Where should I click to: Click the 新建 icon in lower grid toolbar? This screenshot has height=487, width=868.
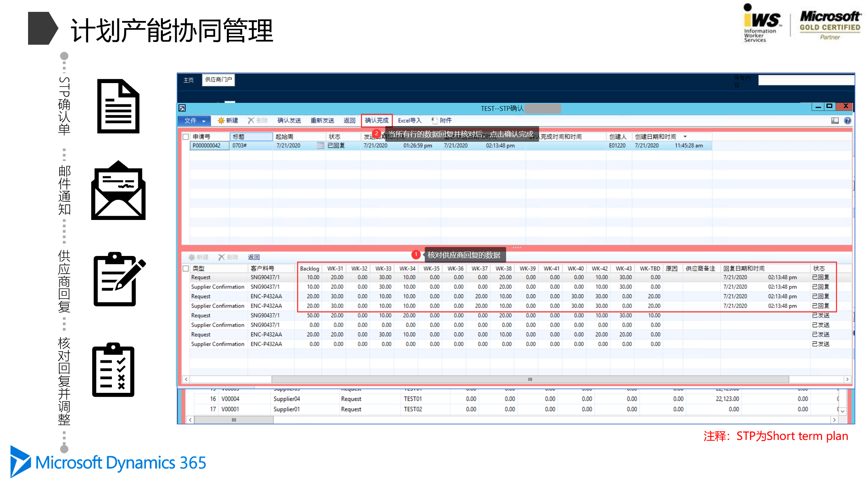(x=192, y=257)
